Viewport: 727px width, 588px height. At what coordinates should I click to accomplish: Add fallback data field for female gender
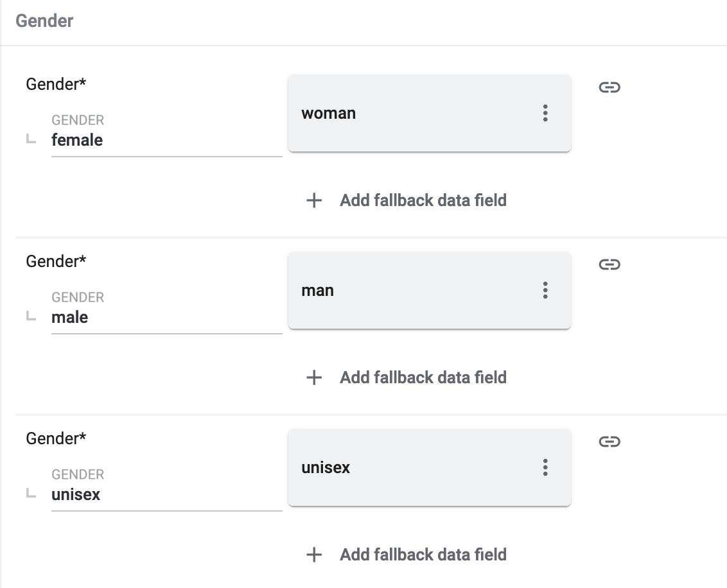click(423, 200)
